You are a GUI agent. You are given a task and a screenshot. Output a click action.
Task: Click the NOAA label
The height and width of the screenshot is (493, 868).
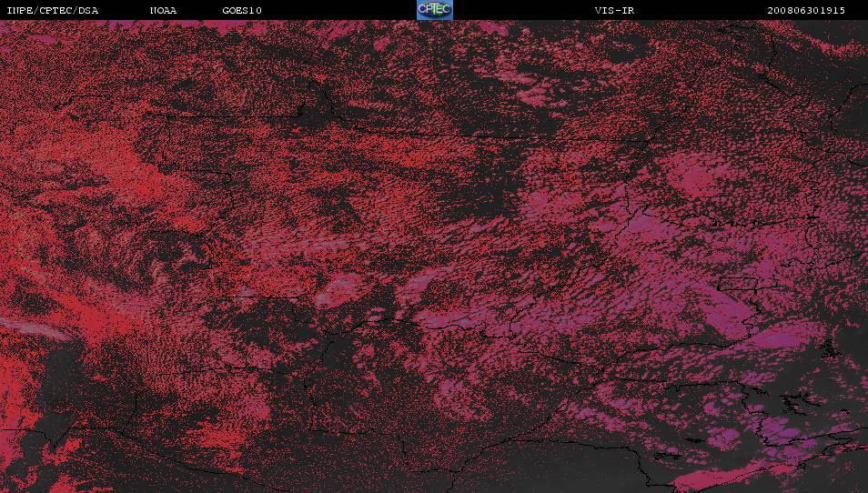point(163,11)
